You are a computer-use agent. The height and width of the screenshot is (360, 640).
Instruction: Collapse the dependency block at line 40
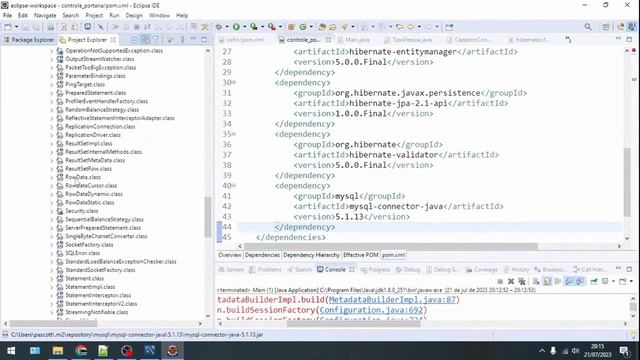tap(234, 186)
